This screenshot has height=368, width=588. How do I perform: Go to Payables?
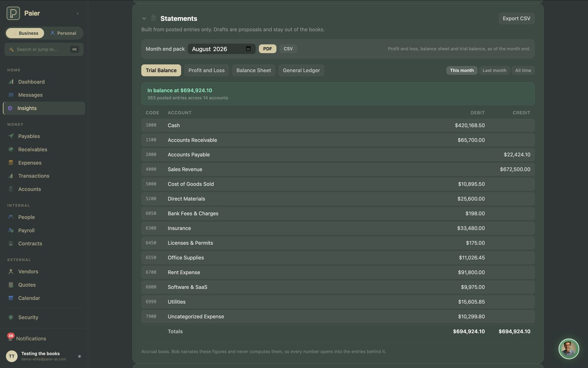point(44,136)
